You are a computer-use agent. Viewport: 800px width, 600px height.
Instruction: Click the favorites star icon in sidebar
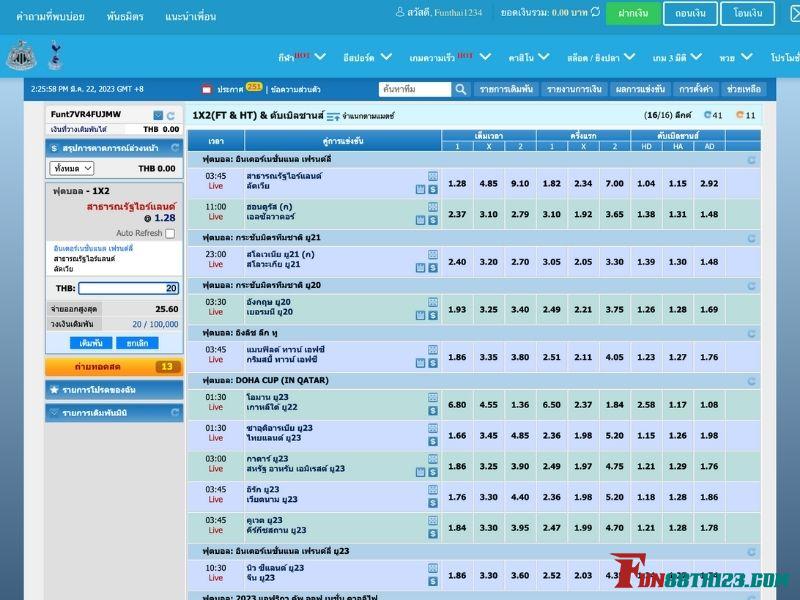point(54,390)
